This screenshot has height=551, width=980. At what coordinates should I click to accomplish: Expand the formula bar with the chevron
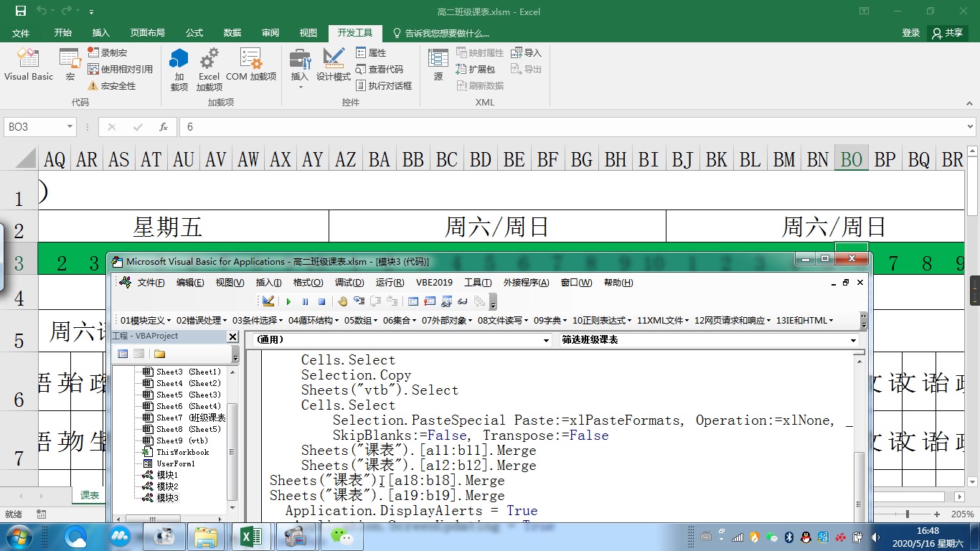pos(970,127)
